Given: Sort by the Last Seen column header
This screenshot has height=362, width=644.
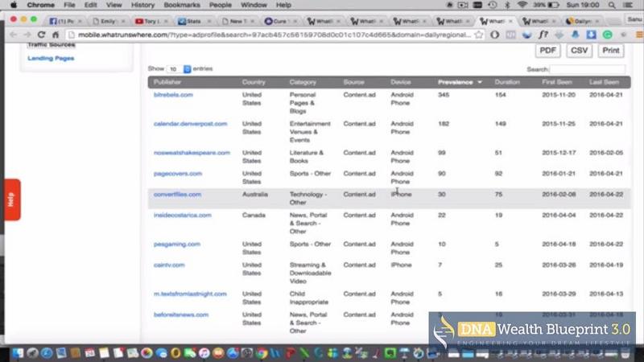Looking at the screenshot, I should [604, 82].
